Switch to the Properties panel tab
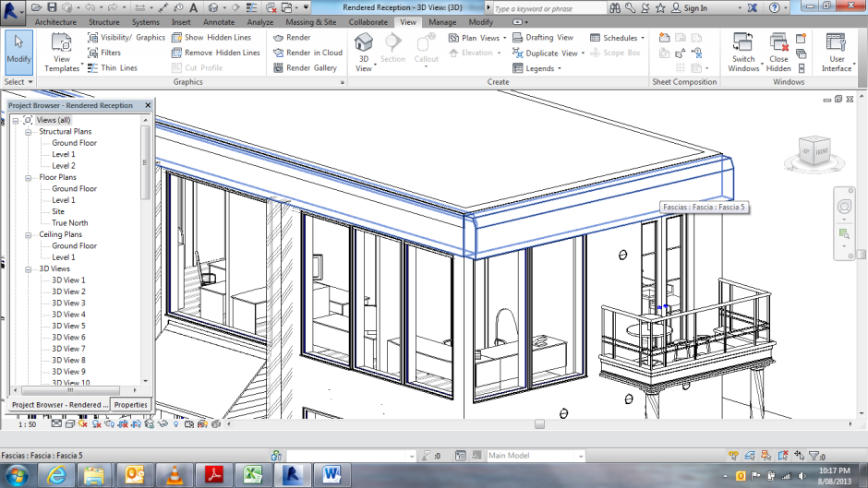Image resolution: width=868 pixels, height=488 pixels. [130, 404]
